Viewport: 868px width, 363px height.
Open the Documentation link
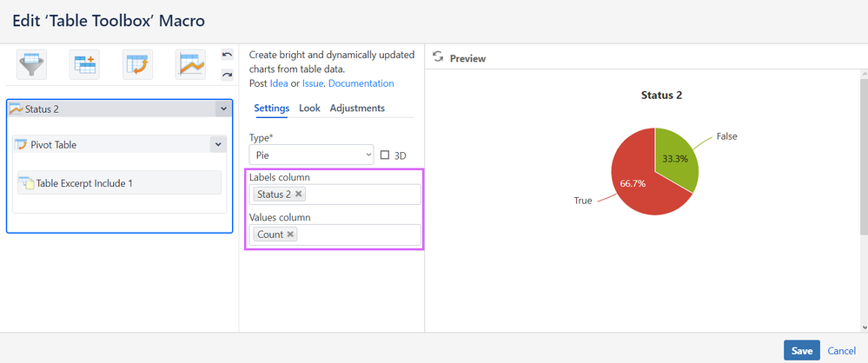click(x=361, y=83)
